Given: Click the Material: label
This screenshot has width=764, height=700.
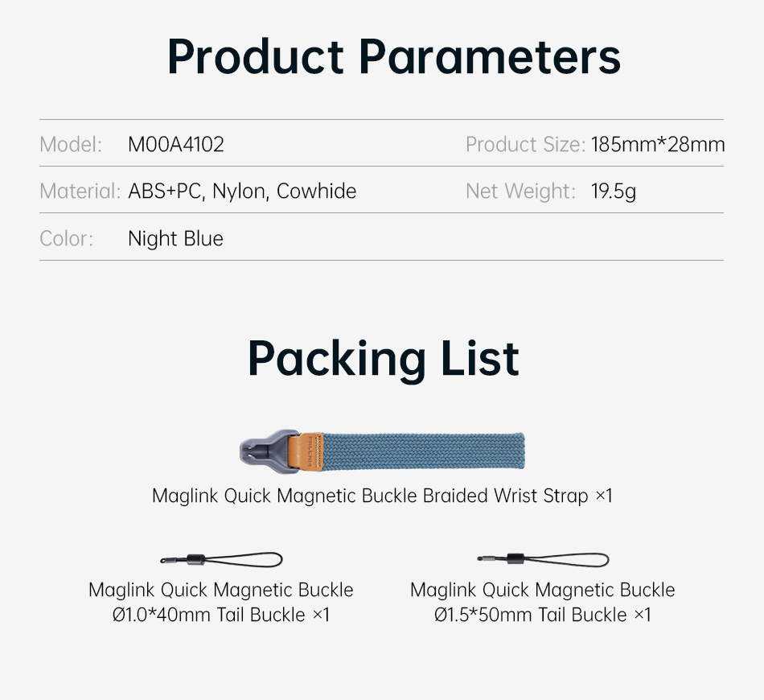Looking at the screenshot, I should tap(80, 191).
